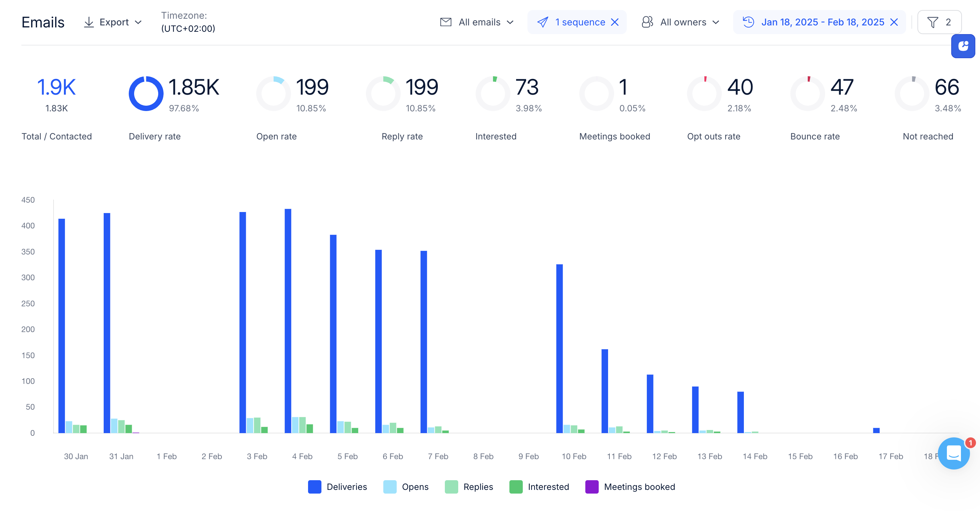Click the Opt outs rate donut chart

point(704,94)
